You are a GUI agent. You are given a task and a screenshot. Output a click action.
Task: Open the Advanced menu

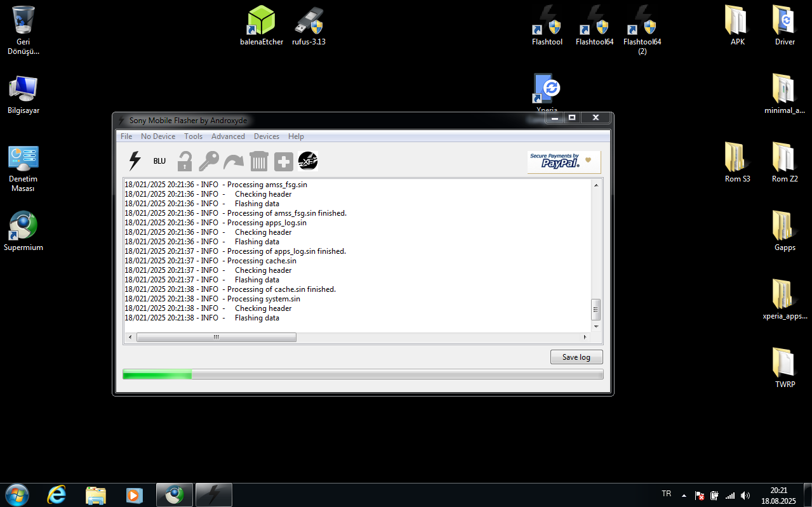tap(228, 136)
